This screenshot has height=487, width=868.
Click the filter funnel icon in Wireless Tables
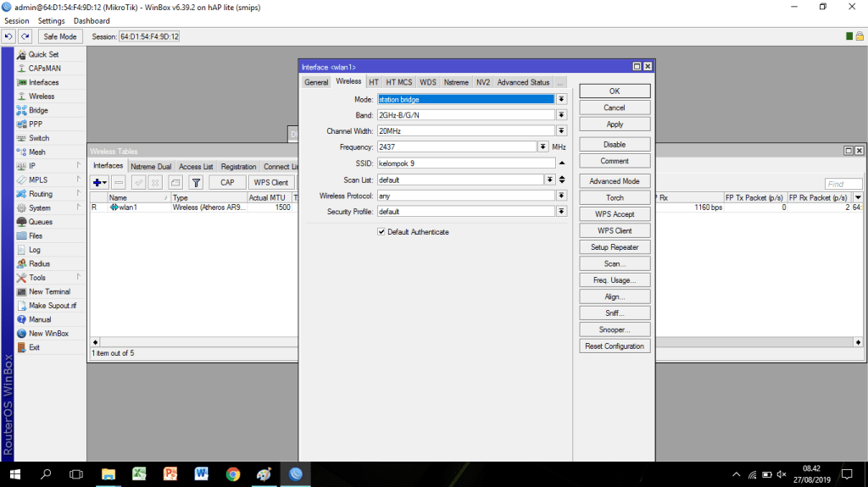(x=196, y=182)
